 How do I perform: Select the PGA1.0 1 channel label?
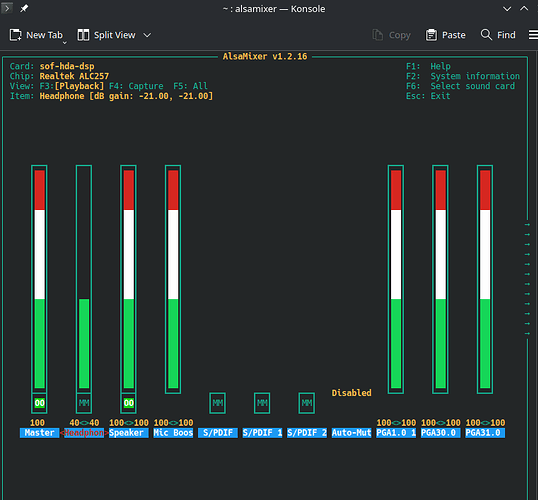[x=396, y=433]
